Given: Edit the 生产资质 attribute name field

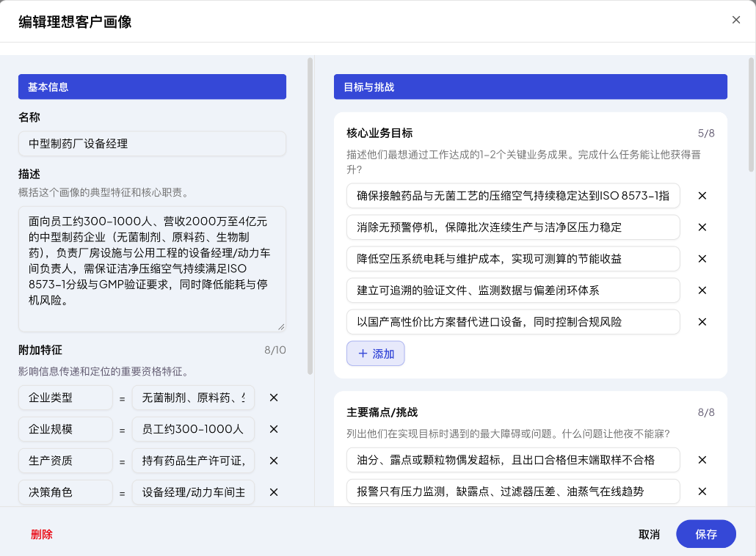Looking at the screenshot, I should pyautogui.click(x=65, y=461).
